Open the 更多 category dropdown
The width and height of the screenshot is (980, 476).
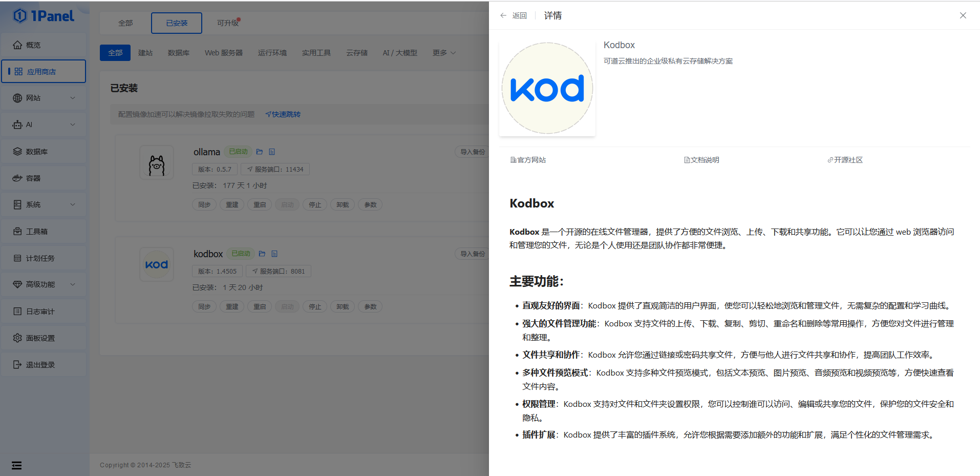tap(444, 53)
